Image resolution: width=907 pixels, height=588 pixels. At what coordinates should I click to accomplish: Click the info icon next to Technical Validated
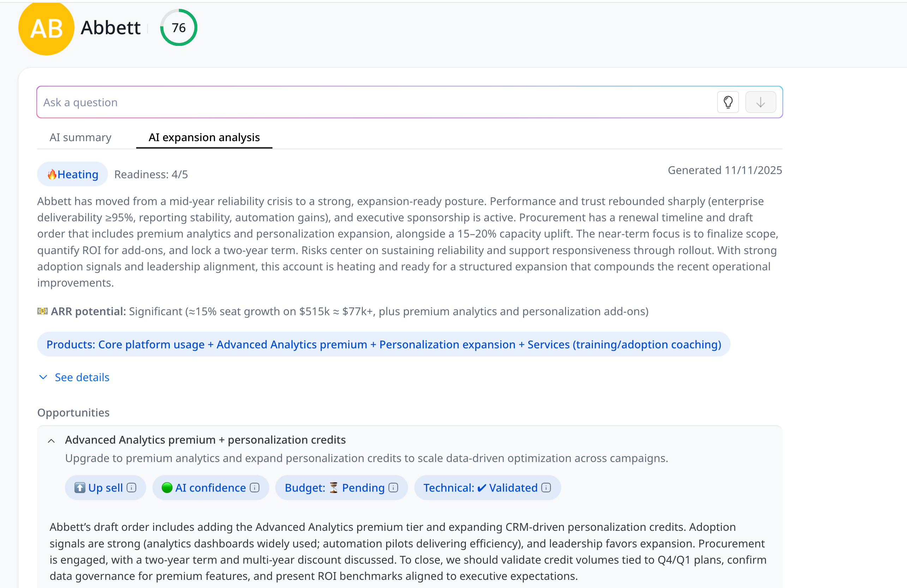546,488
